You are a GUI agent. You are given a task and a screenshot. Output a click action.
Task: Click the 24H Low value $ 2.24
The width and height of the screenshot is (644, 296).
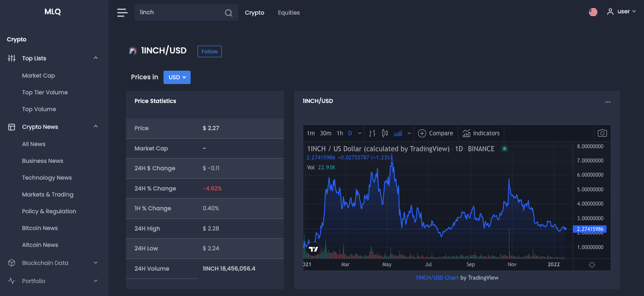pos(211,248)
